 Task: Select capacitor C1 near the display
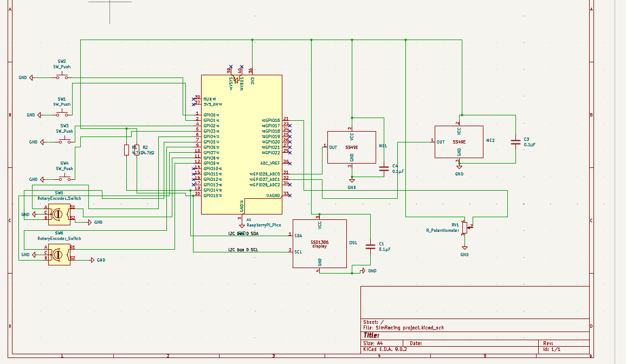tap(370, 246)
